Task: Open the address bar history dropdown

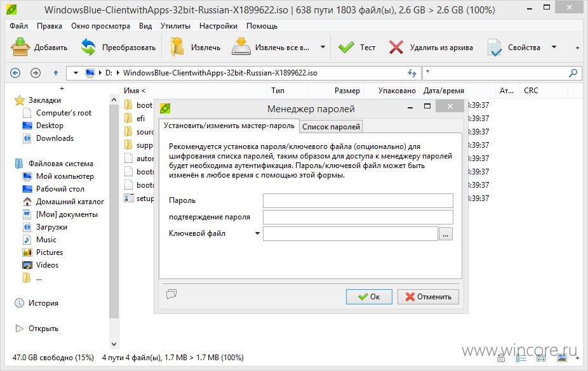Action: tap(76, 73)
